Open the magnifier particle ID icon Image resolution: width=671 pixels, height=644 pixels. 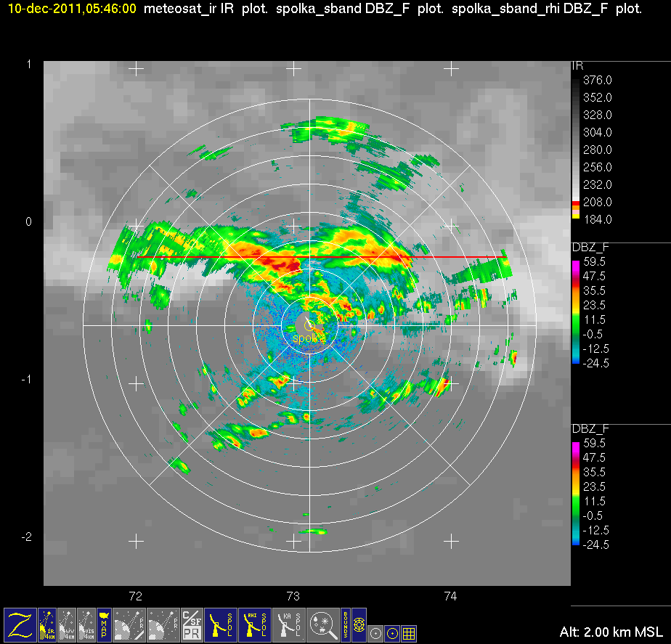point(322,624)
